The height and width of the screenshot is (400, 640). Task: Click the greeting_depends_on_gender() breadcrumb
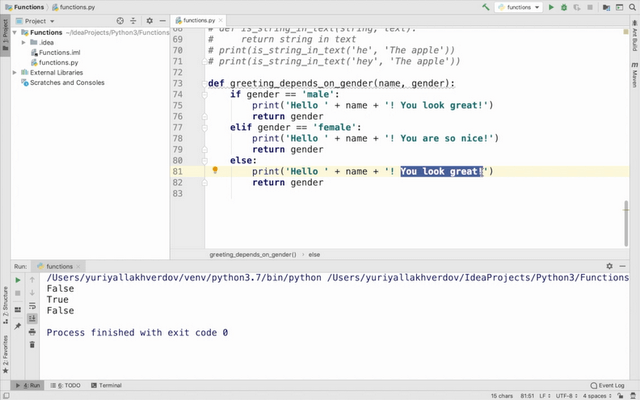253,255
